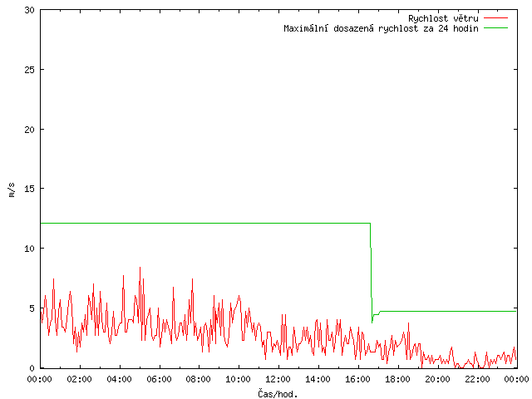
Task: Click the 18:00 time tick label
Action: [397, 379]
